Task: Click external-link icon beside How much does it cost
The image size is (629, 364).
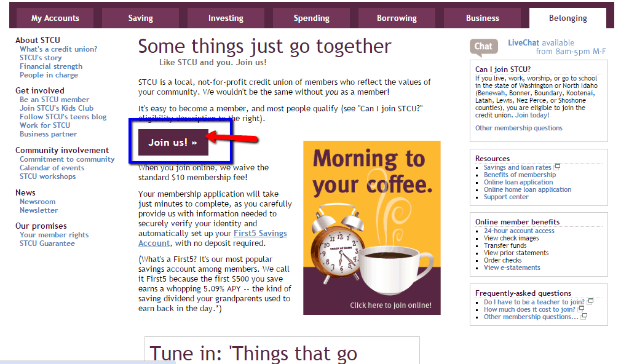Action: 580,309
